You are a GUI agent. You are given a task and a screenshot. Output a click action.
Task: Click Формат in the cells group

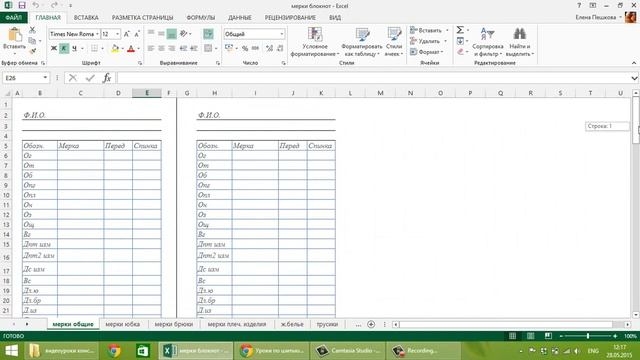[x=427, y=52]
